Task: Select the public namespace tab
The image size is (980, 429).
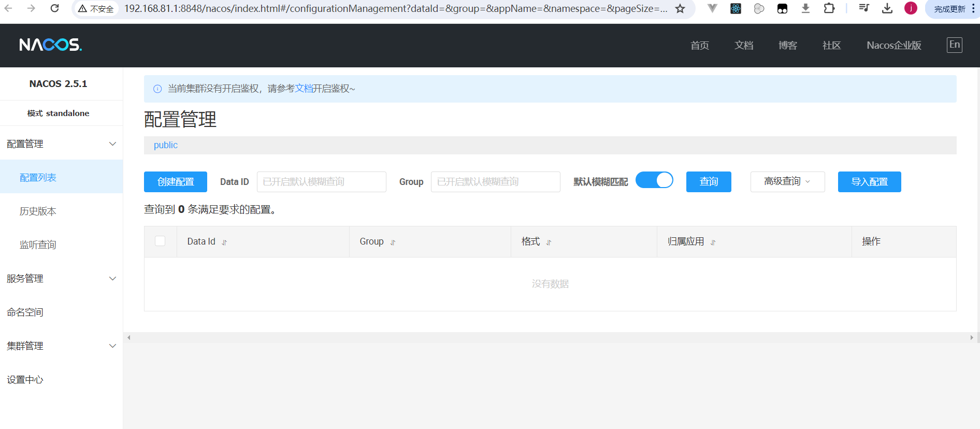Action: coord(166,145)
